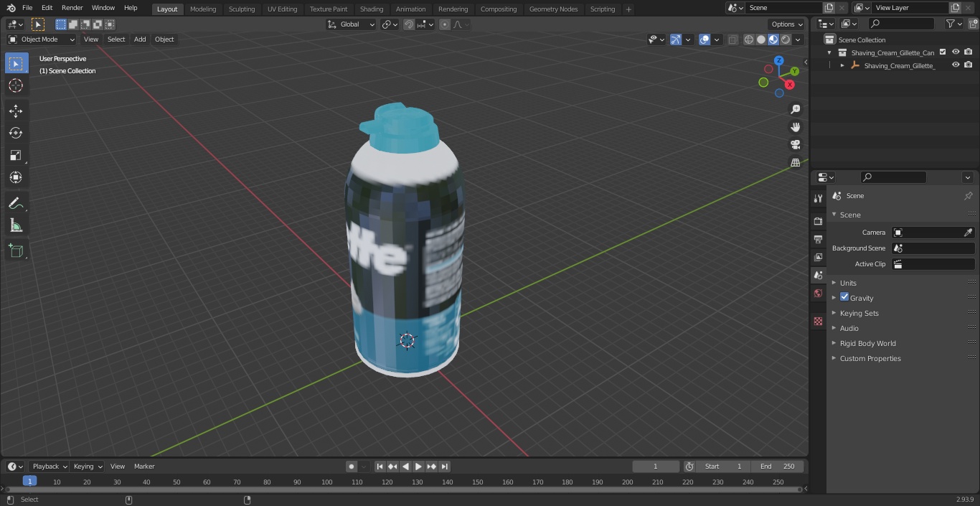Click the current frame marker 1 on timeline
The image size is (980, 506).
tap(29, 482)
